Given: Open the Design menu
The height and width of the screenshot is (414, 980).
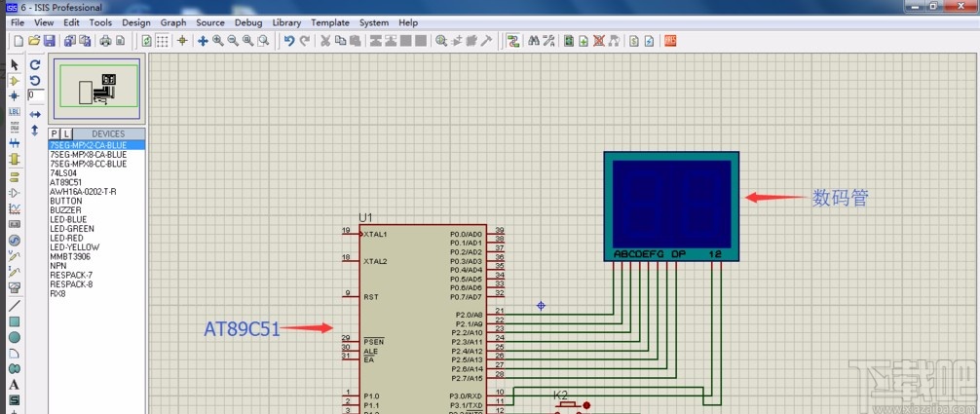Looking at the screenshot, I should coord(136,22).
